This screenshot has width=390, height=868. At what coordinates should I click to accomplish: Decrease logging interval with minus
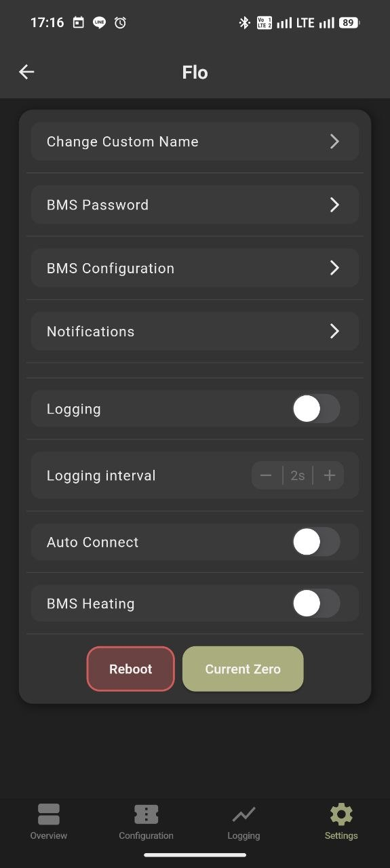tap(266, 475)
